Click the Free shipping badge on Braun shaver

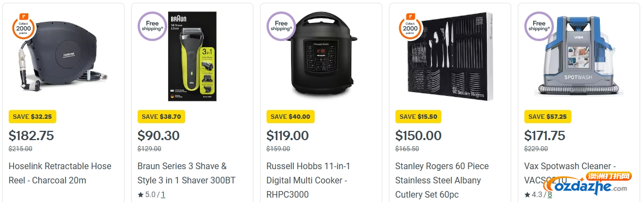[152, 26]
